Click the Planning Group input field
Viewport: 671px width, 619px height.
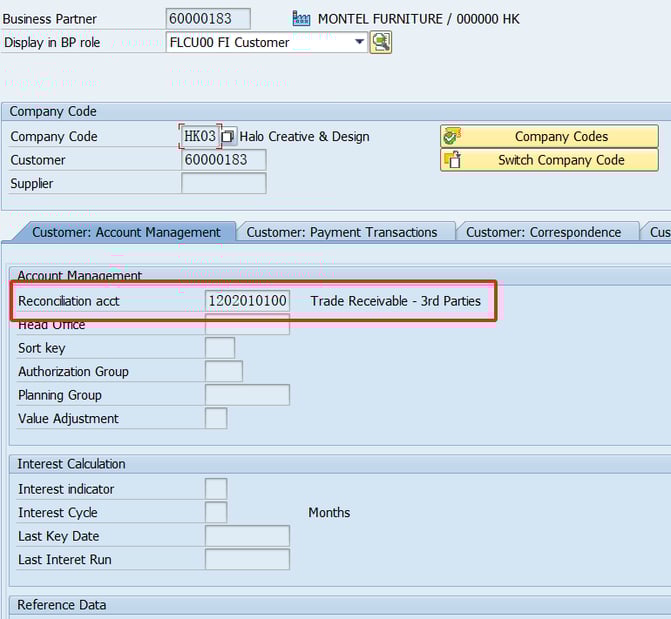[247, 395]
